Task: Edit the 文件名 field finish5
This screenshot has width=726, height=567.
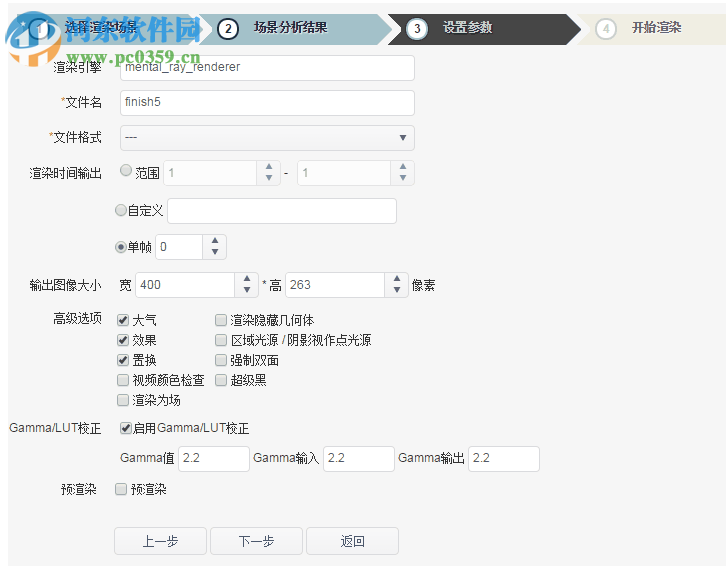Action: click(x=267, y=103)
